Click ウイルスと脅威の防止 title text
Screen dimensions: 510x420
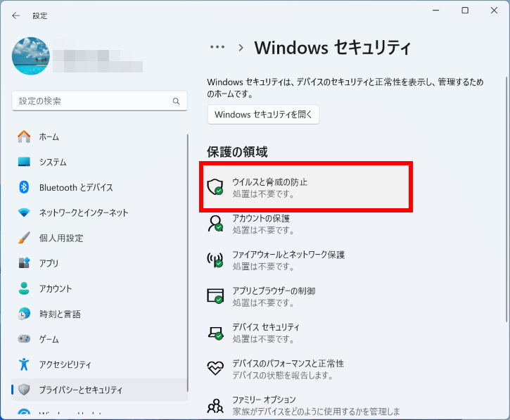coord(269,182)
